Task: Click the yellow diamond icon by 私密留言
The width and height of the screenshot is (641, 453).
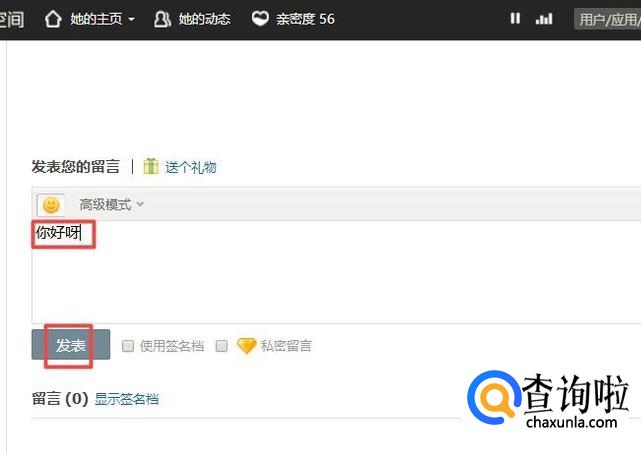Action: pyautogui.click(x=247, y=345)
